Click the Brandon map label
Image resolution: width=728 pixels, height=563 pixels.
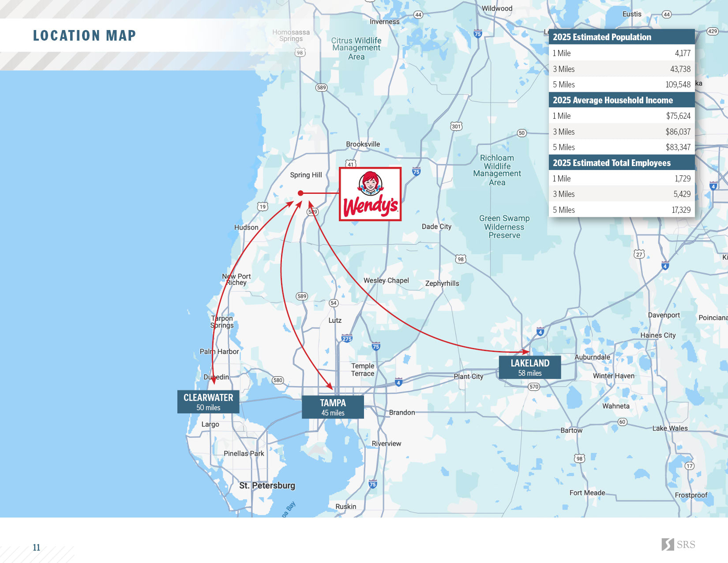pyautogui.click(x=402, y=412)
